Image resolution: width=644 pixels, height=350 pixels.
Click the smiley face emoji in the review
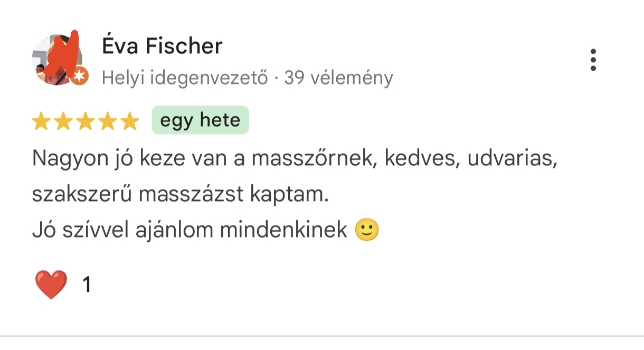click(x=367, y=230)
